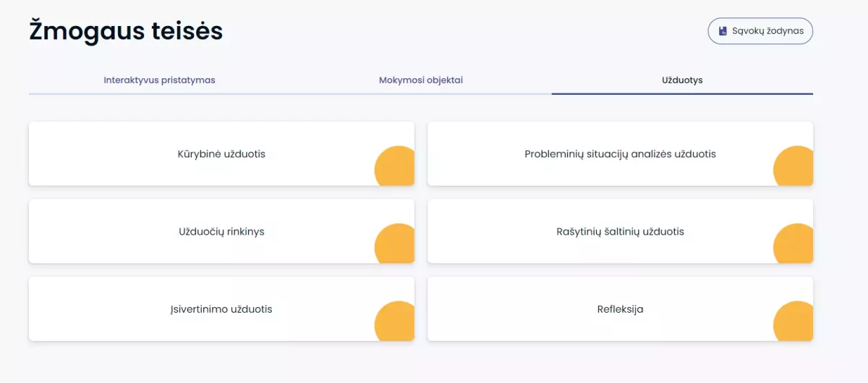Click the Žmogaus teisės page heading
This screenshot has height=383, width=868.
click(x=126, y=32)
